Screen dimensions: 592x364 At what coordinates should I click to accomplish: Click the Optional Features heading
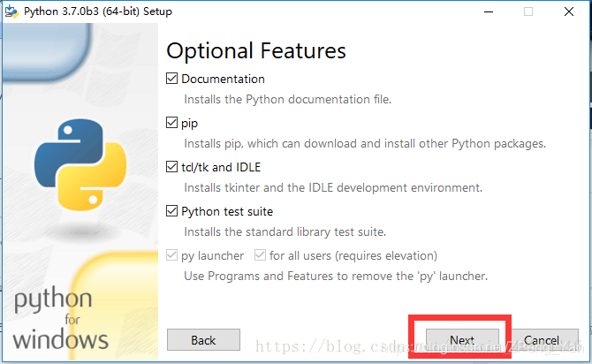tap(256, 51)
